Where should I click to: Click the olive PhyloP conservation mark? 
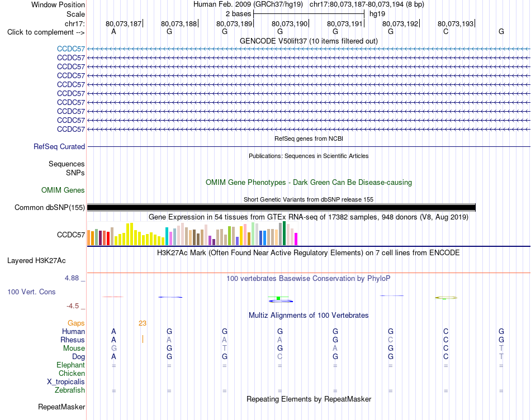pyautogui.click(x=446, y=298)
